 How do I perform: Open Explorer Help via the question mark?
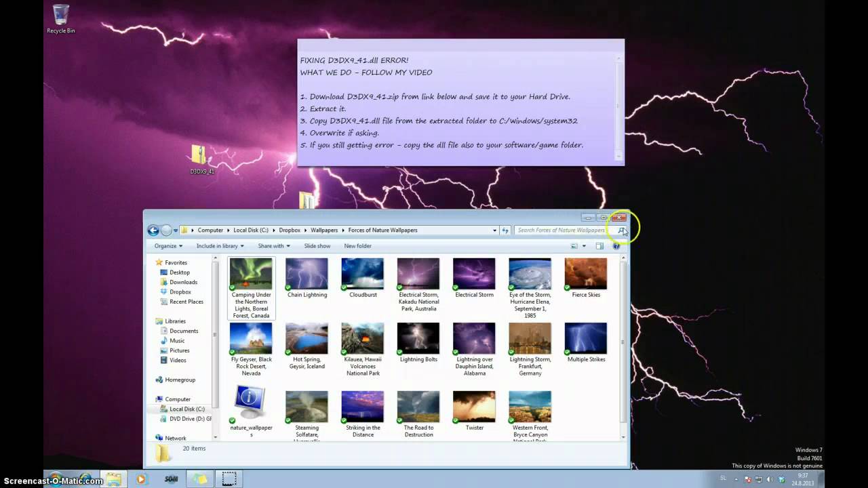[616, 246]
